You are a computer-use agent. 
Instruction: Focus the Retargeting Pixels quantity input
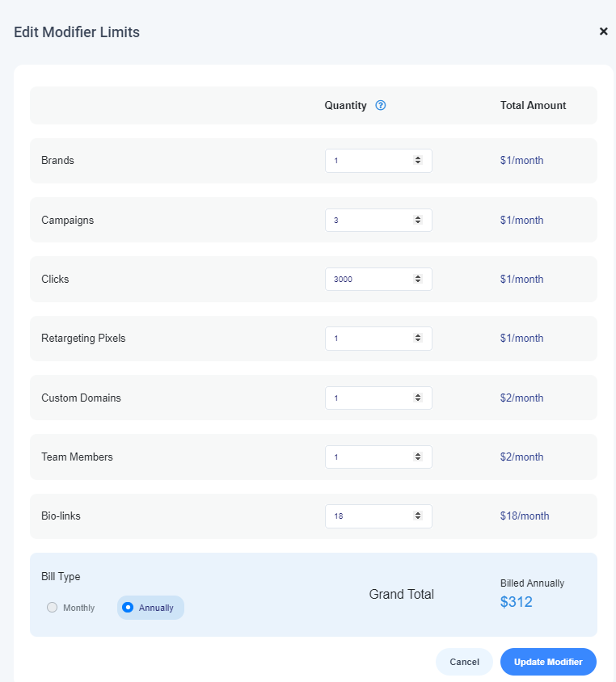coord(368,339)
